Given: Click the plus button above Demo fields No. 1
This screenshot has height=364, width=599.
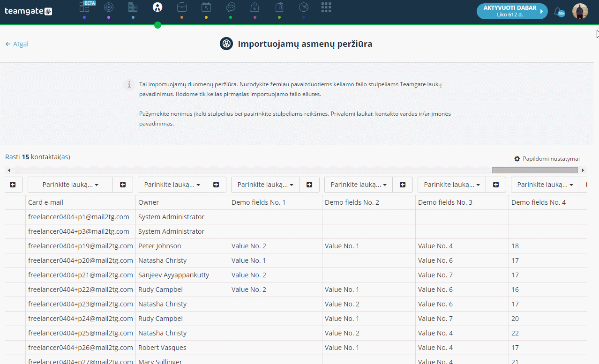Looking at the screenshot, I should (309, 185).
